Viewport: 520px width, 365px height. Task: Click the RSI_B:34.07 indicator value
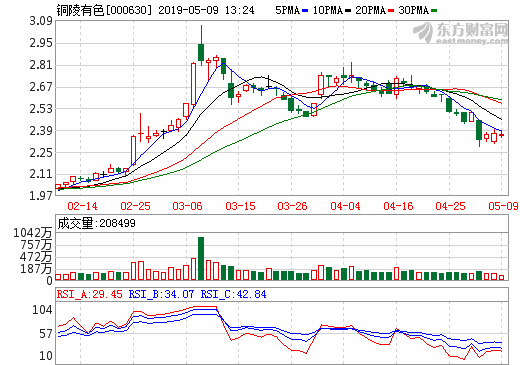161,294
